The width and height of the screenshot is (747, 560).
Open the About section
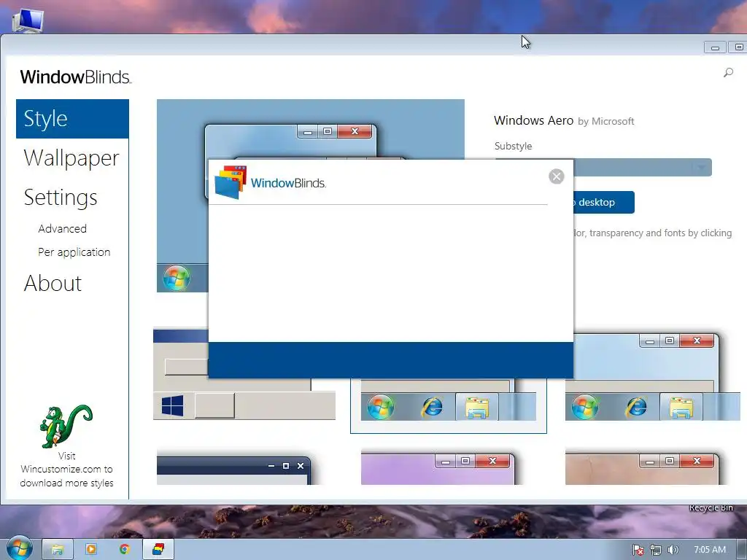53,283
